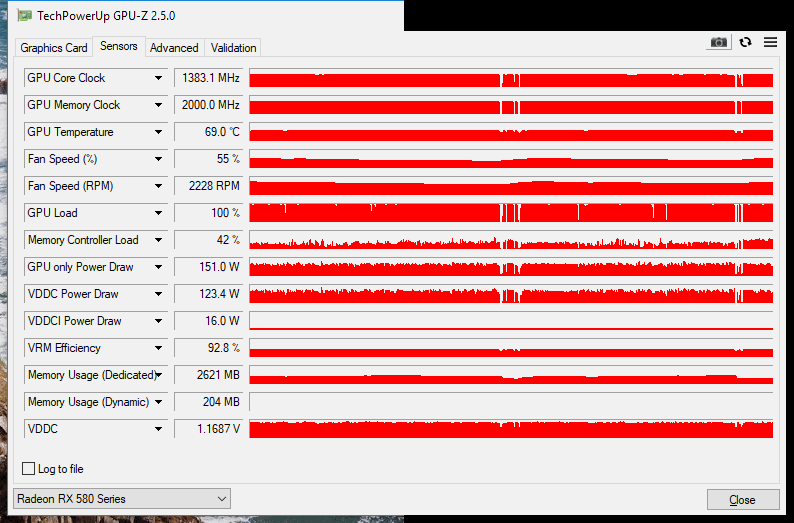Click the 55 % fan speed value
Viewport: 794px width, 523px height.
[209, 159]
